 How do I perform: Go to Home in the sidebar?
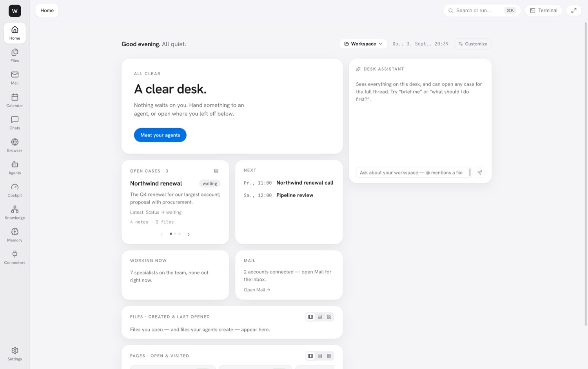point(15,33)
